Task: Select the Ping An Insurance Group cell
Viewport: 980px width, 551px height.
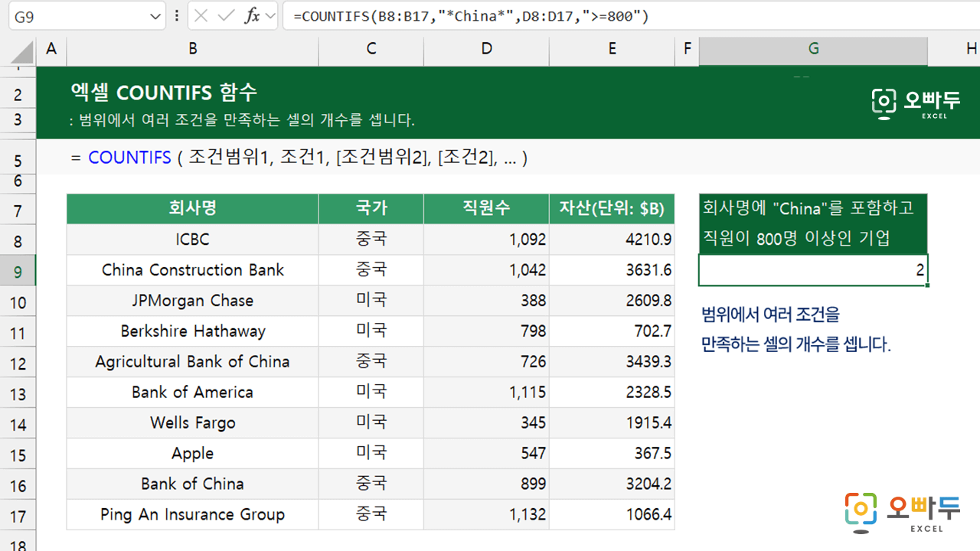Action: click(193, 515)
